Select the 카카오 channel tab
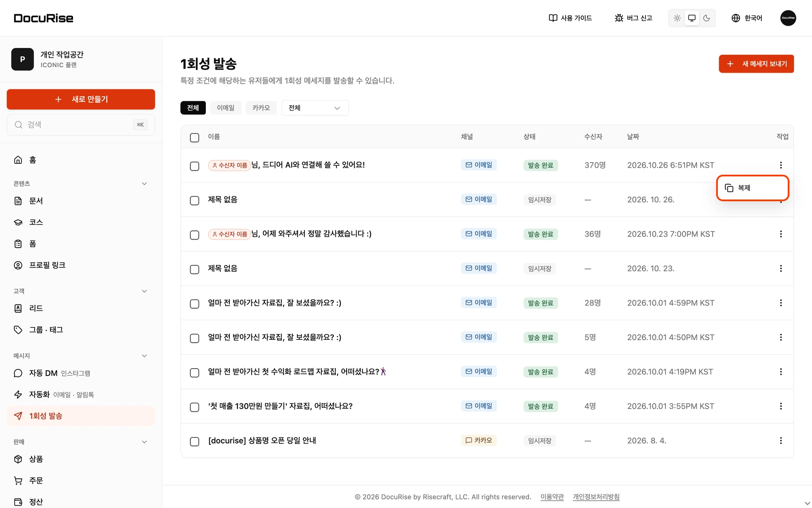The image size is (812, 508). click(261, 108)
